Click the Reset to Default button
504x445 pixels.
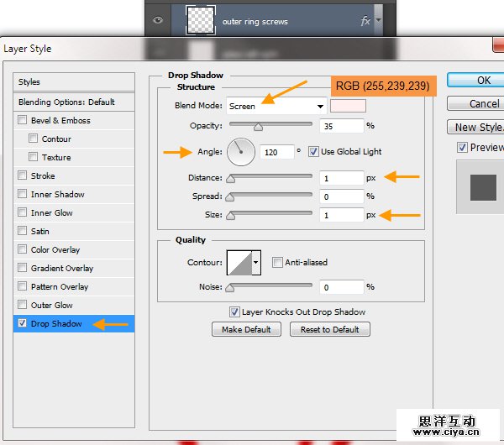tap(329, 330)
